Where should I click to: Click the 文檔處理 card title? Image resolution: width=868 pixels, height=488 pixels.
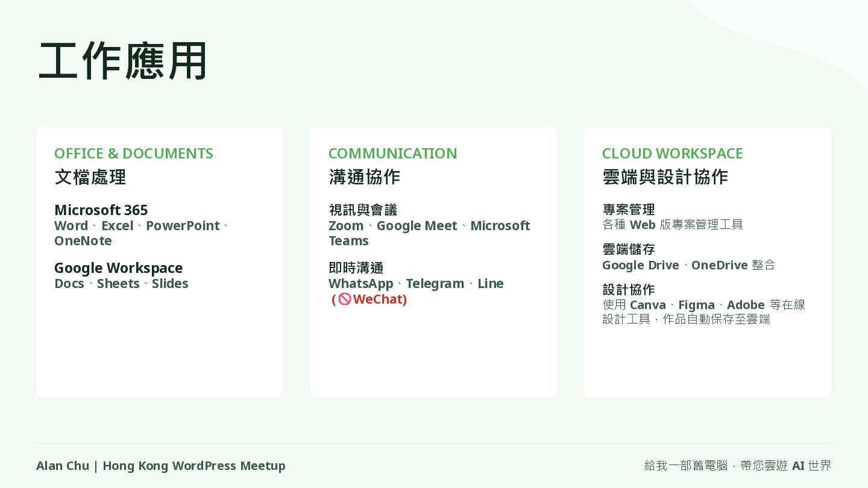90,177
